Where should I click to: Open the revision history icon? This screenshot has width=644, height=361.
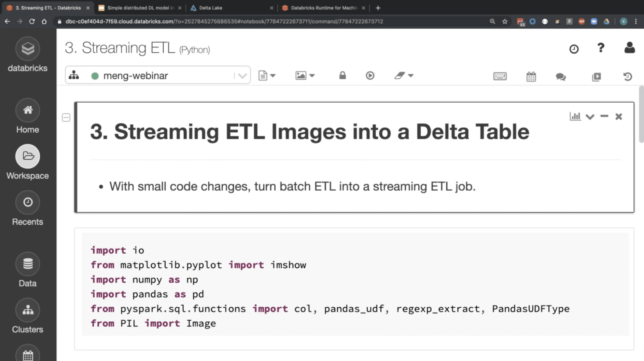(x=627, y=77)
